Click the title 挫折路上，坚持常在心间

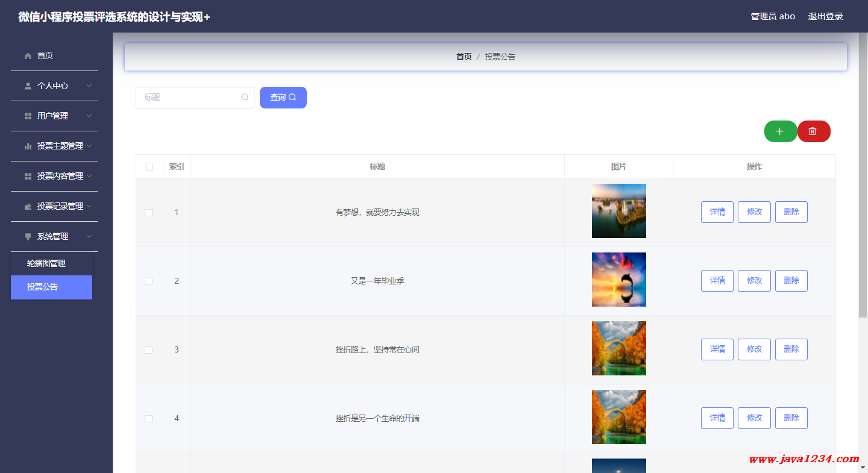pos(377,350)
